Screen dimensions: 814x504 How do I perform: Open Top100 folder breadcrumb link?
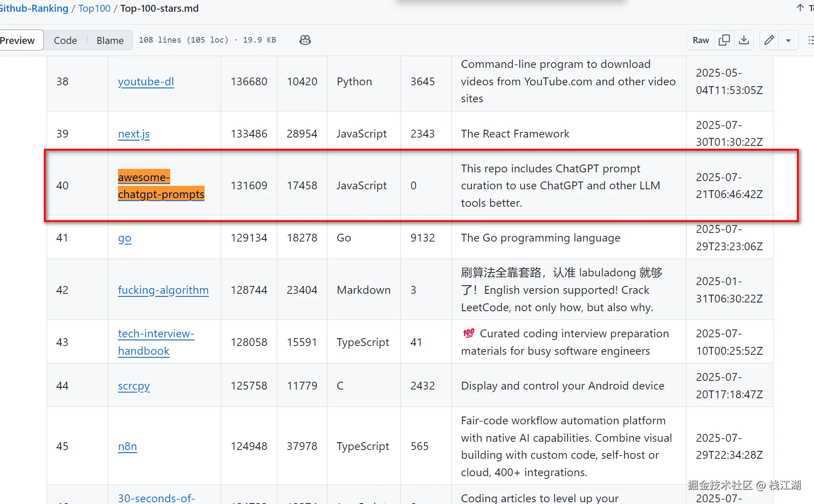point(94,8)
